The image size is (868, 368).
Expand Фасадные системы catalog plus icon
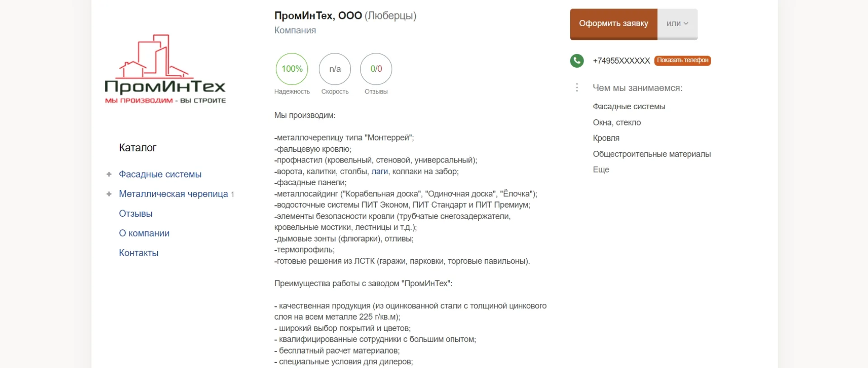click(x=109, y=174)
